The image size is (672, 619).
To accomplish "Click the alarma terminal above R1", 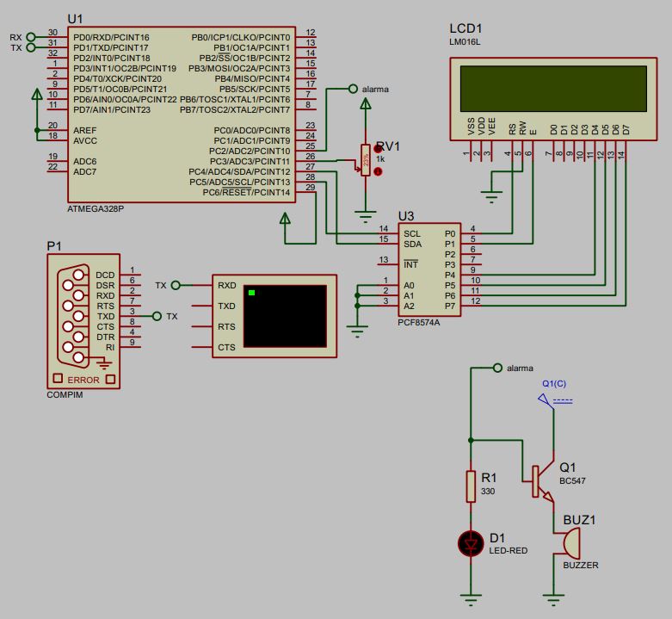I will pos(497,368).
